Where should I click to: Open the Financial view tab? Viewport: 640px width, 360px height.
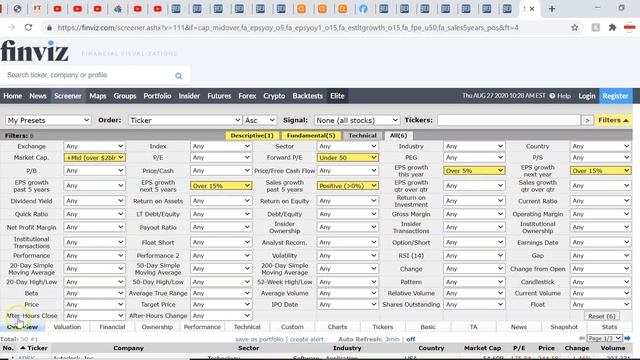click(112, 327)
